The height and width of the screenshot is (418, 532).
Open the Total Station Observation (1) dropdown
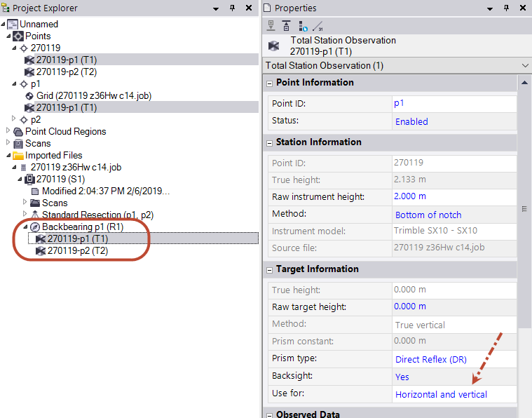coord(525,65)
